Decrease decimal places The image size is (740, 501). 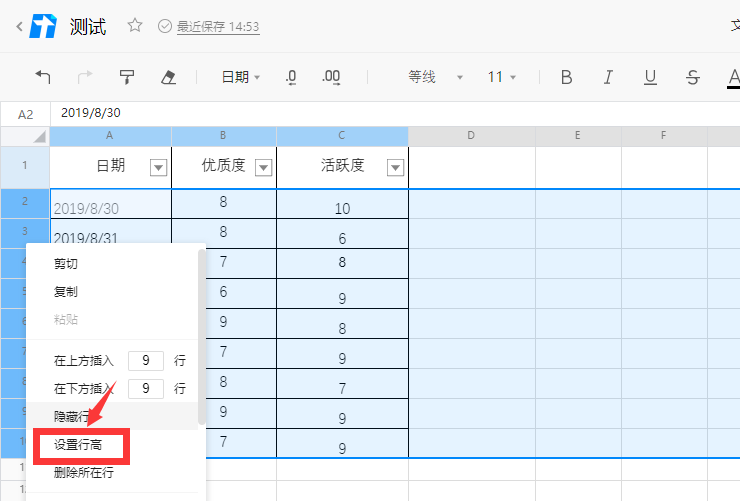(x=291, y=77)
